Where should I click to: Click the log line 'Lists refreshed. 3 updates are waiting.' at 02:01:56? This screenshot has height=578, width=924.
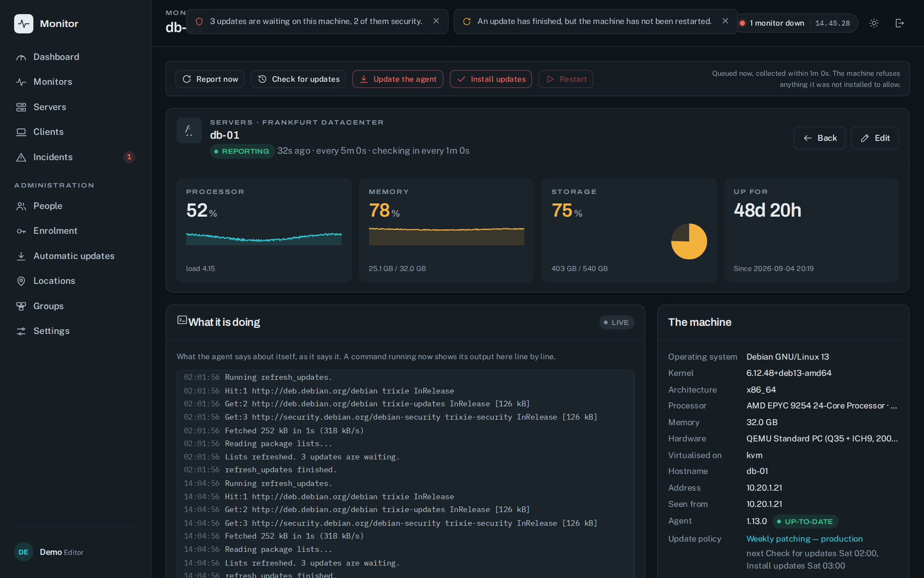click(x=312, y=457)
